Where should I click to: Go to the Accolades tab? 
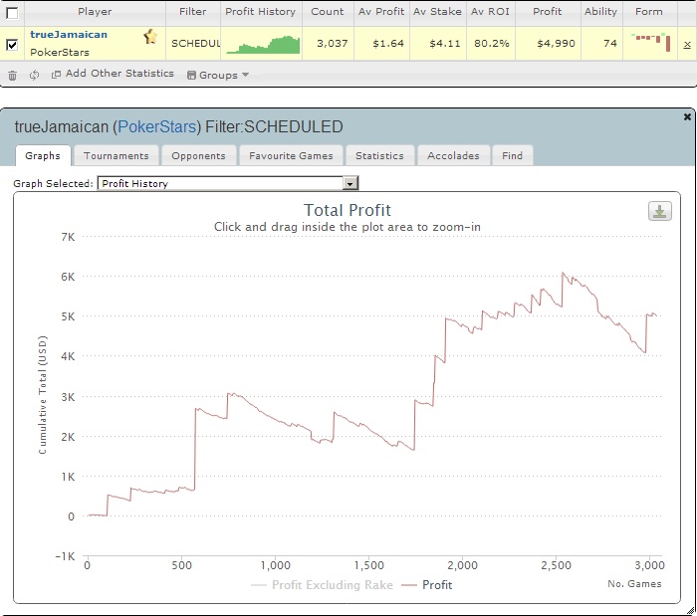point(453,155)
